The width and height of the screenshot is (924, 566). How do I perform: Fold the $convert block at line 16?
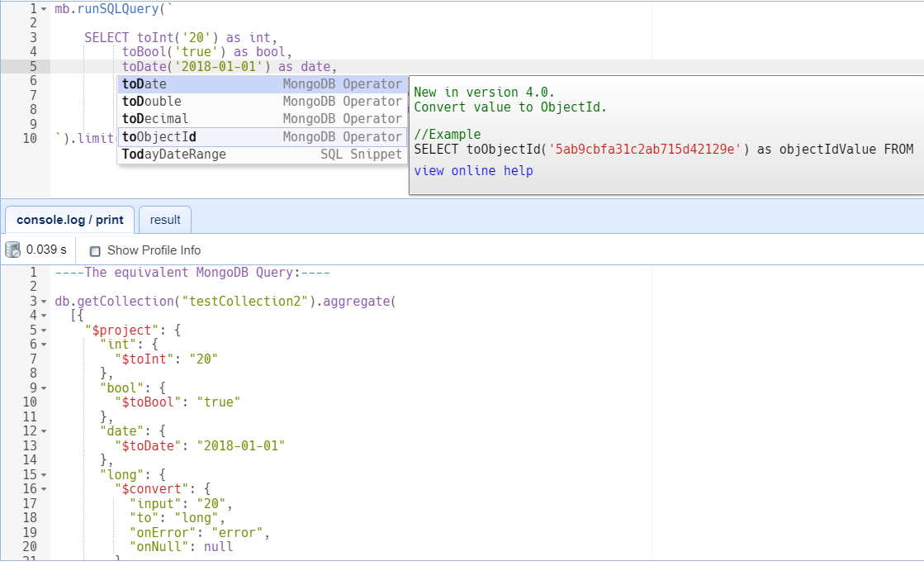44,488
